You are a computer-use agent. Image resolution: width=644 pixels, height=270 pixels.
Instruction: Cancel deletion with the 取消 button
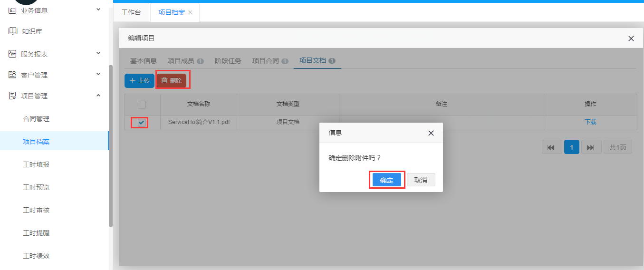tap(421, 180)
